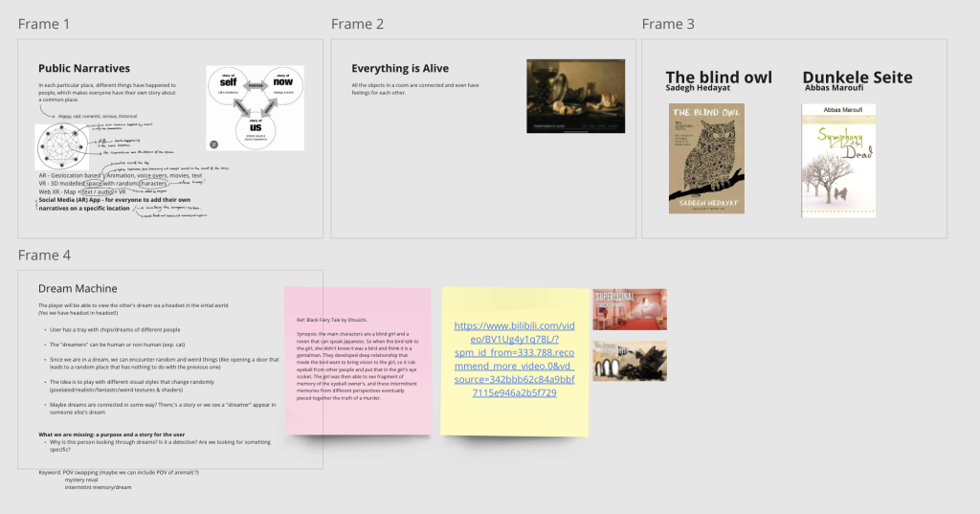Click 'What we are missing' bold line

[112, 435]
